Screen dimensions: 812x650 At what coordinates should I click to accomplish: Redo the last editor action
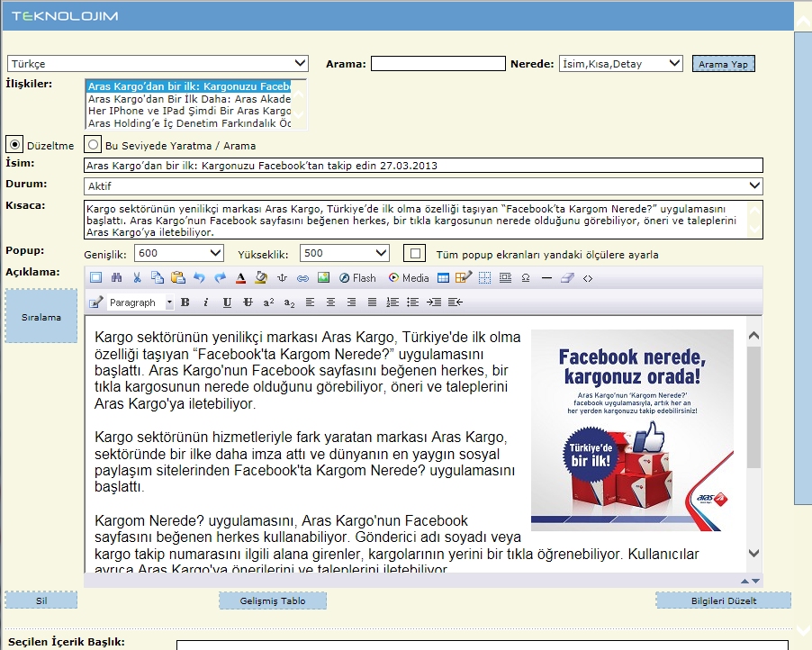[x=220, y=277]
